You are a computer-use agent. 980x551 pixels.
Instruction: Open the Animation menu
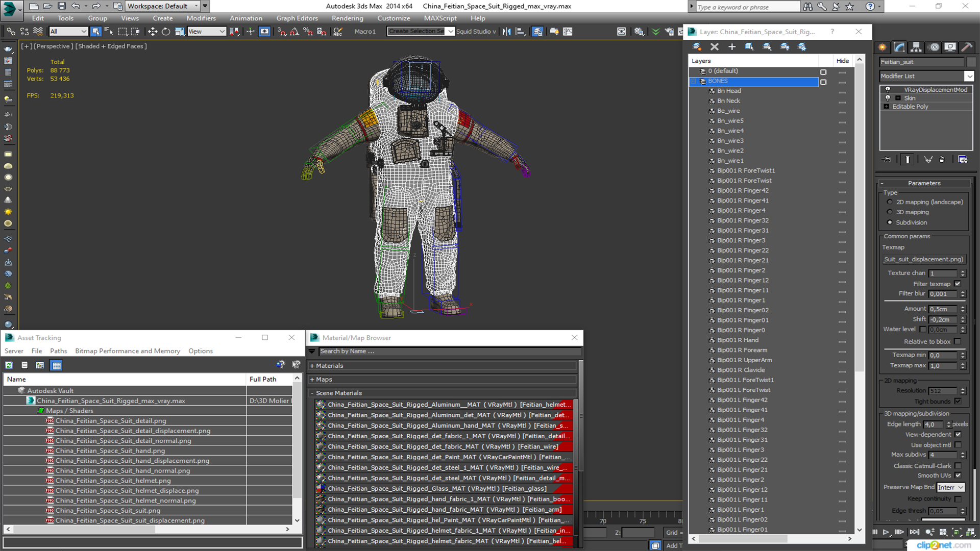click(246, 18)
